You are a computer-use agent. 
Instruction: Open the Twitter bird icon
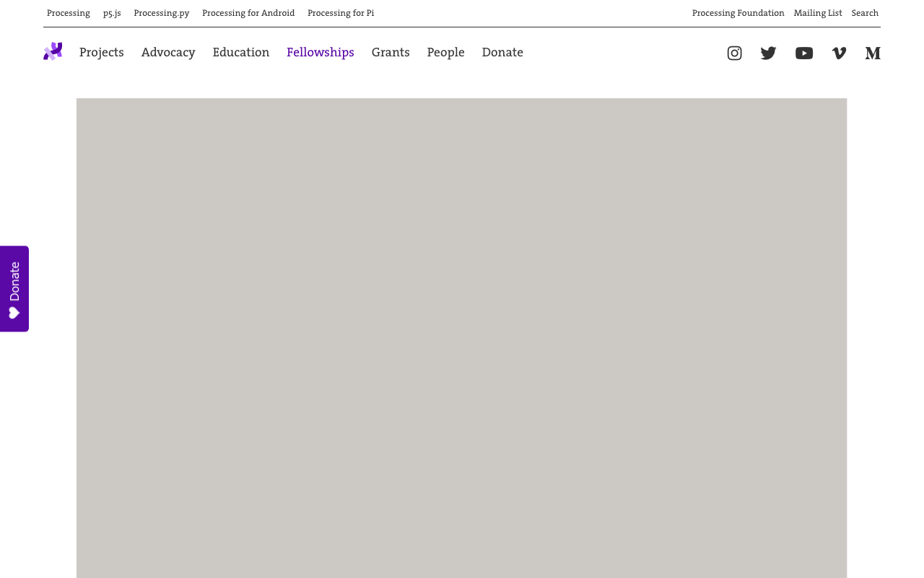coord(768,53)
